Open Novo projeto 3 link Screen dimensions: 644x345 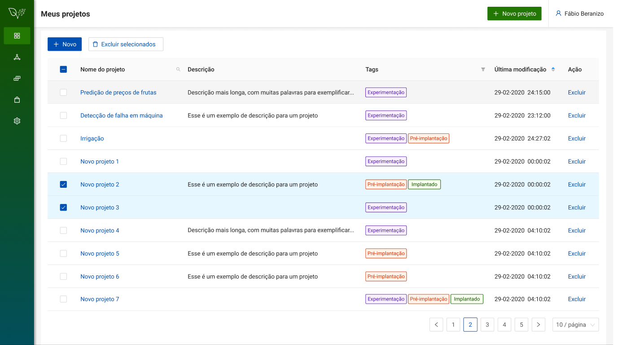100,208
